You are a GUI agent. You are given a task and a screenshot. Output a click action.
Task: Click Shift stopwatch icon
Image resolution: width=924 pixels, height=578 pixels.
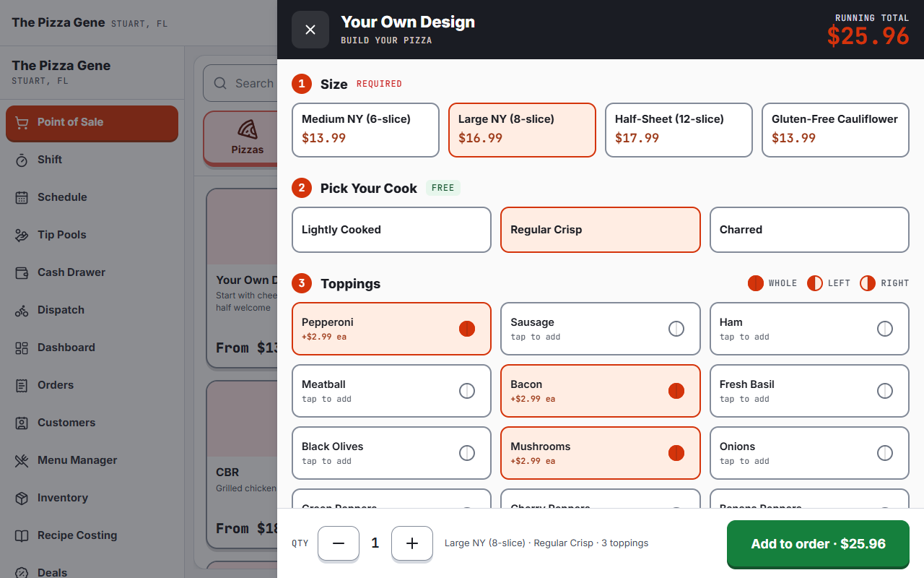22,160
